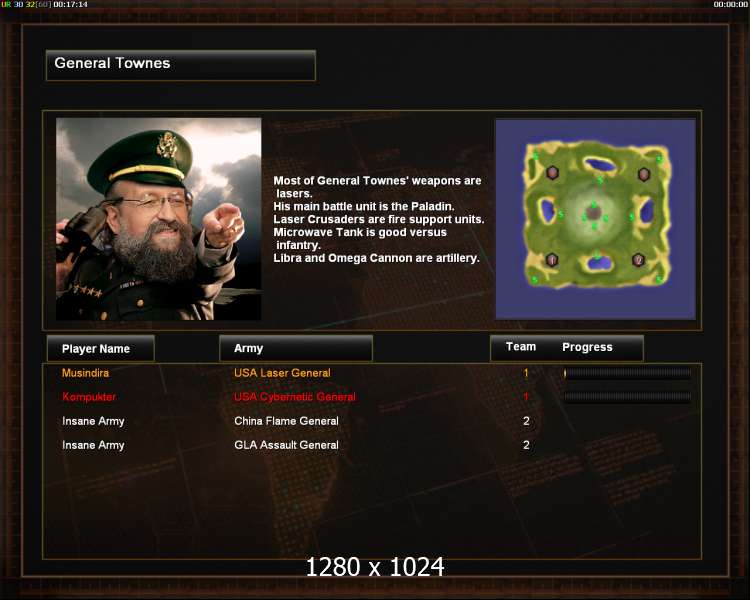Screen dimensions: 750x600
Task: Select the GLA Assault General army entry
Action: pyautogui.click(x=286, y=445)
